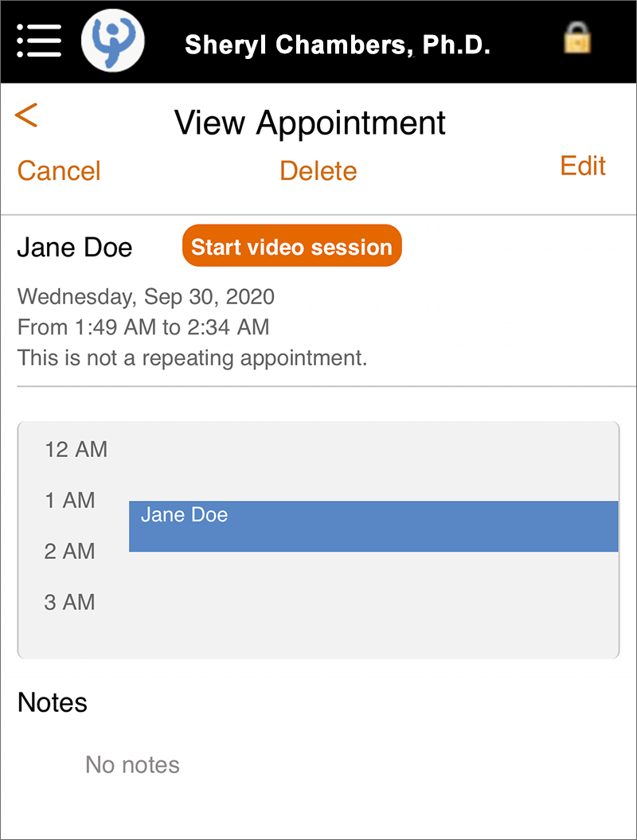Delete this appointment
The height and width of the screenshot is (840, 637).
pyautogui.click(x=318, y=171)
